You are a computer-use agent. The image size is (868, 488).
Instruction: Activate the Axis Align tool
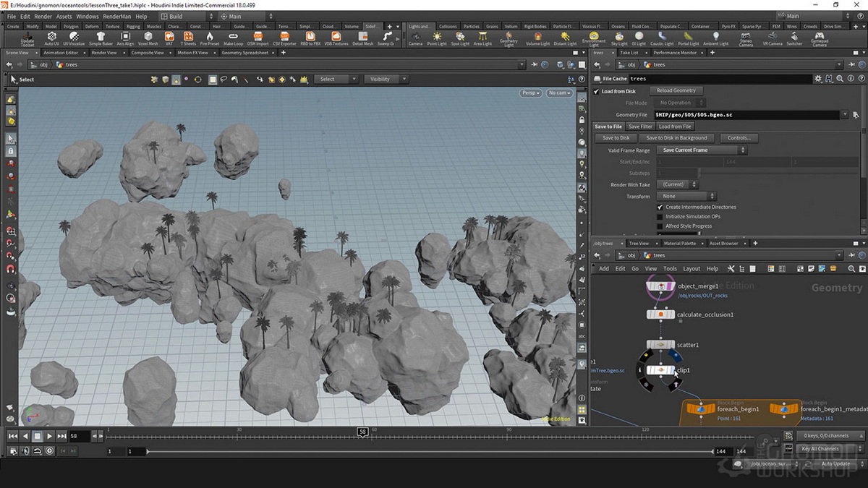pos(124,38)
